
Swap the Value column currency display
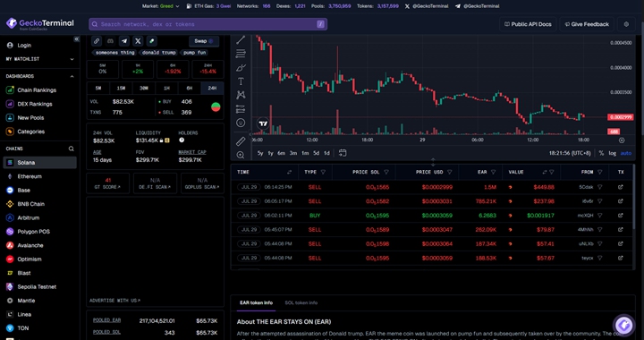(x=545, y=172)
